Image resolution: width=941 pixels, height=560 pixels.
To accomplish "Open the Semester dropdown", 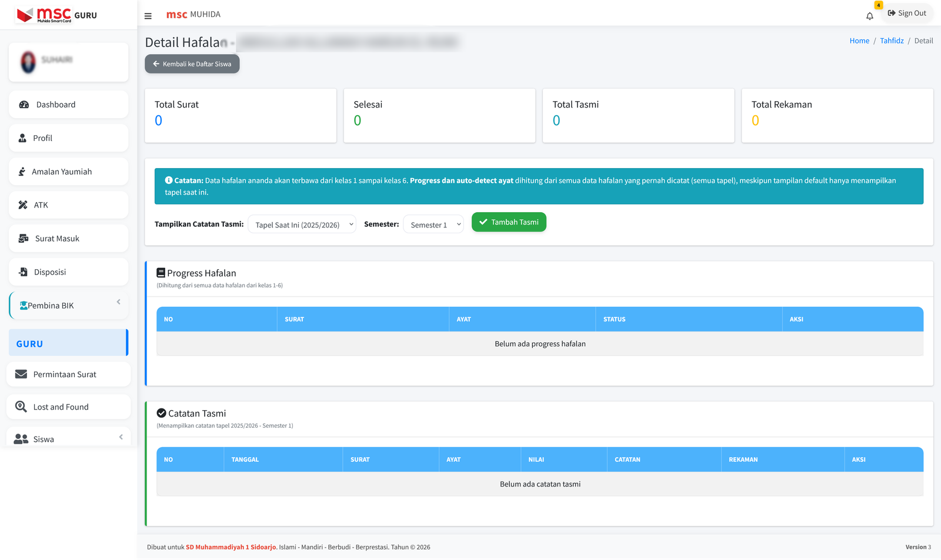I will 433,224.
